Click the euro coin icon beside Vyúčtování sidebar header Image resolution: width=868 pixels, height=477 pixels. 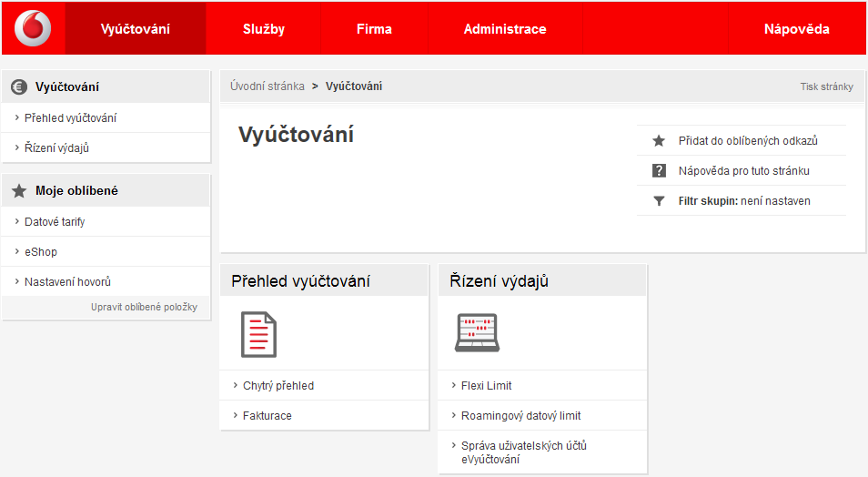tap(19, 87)
